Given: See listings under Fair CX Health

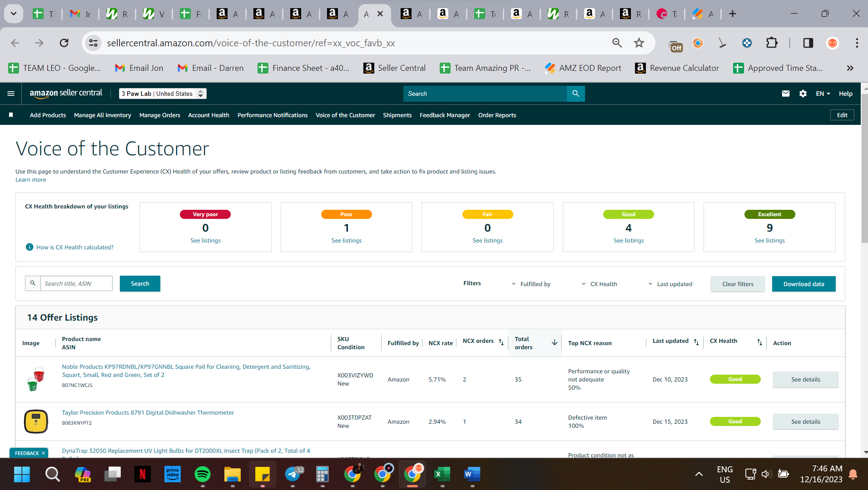Looking at the screenshot, I should pyautogui.click(x=487, y=240).
